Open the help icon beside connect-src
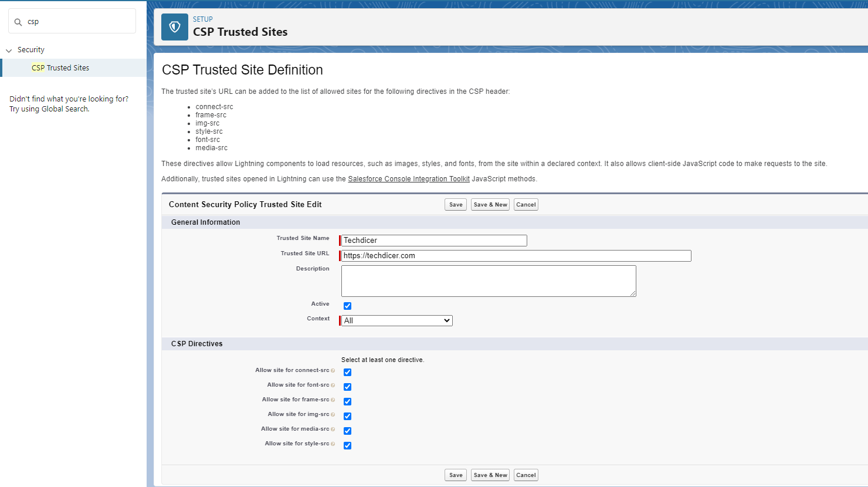This screenshot has width=868, height=487. 333,370
